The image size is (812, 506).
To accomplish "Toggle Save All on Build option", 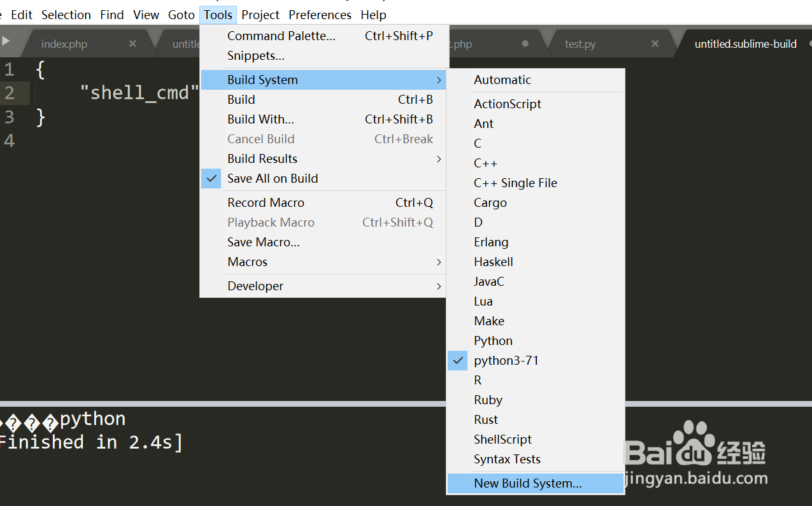I will coord(273,179).
